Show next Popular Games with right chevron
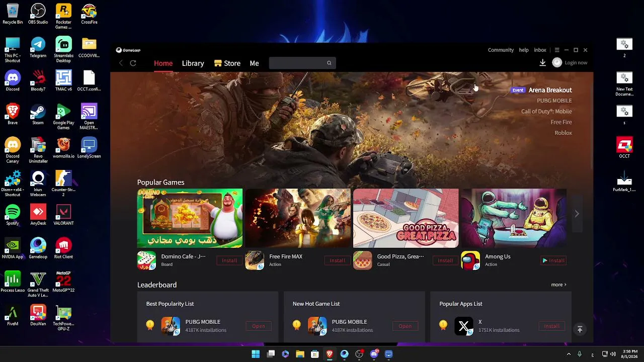The width and height of the screenshot is (644, 362). point(577,214)
